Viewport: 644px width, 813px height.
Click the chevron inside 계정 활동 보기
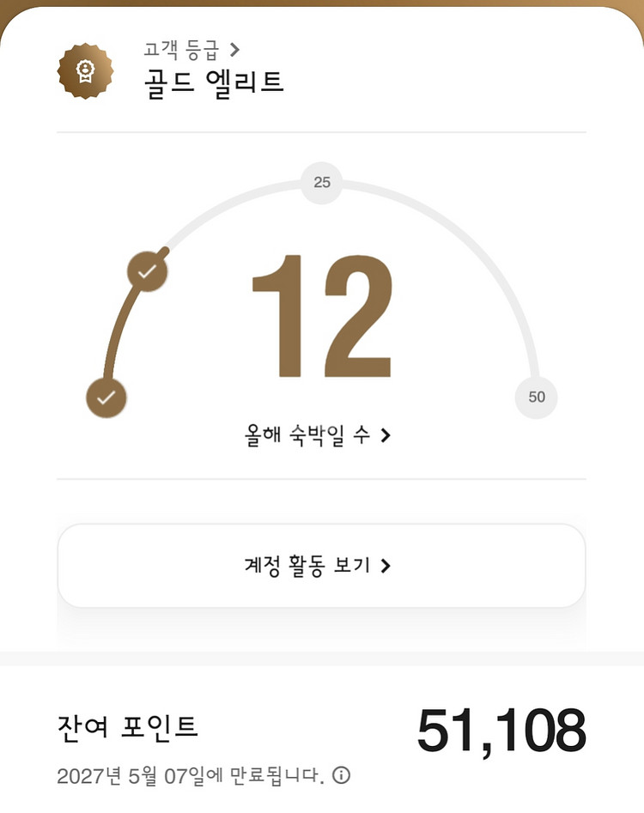click(386, 566)
